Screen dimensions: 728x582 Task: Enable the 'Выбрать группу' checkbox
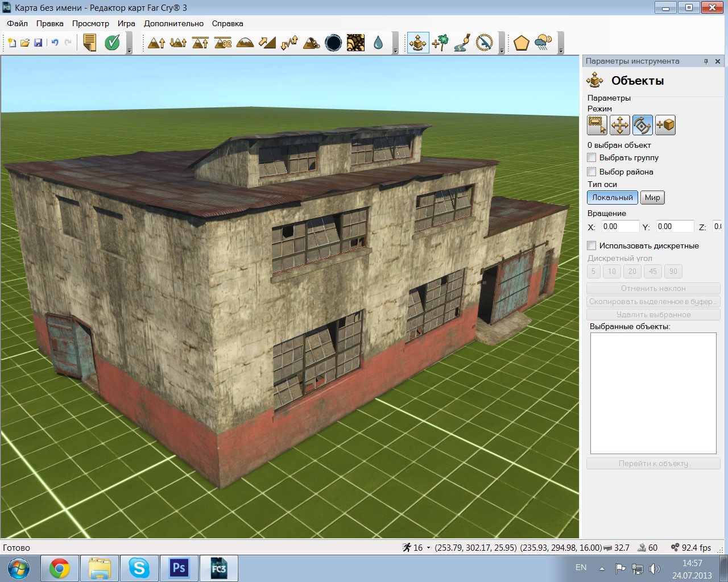tap(592, 157)
